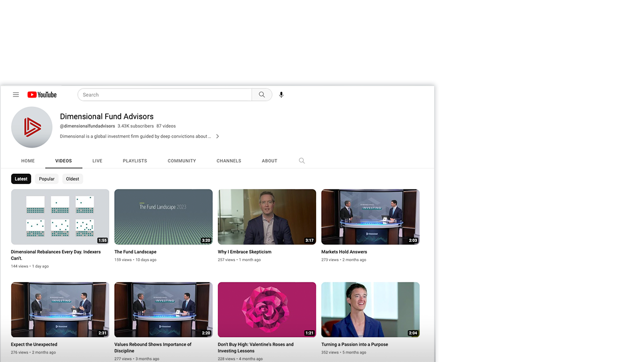Switch to the HOME tab

[x=28, y=161]
